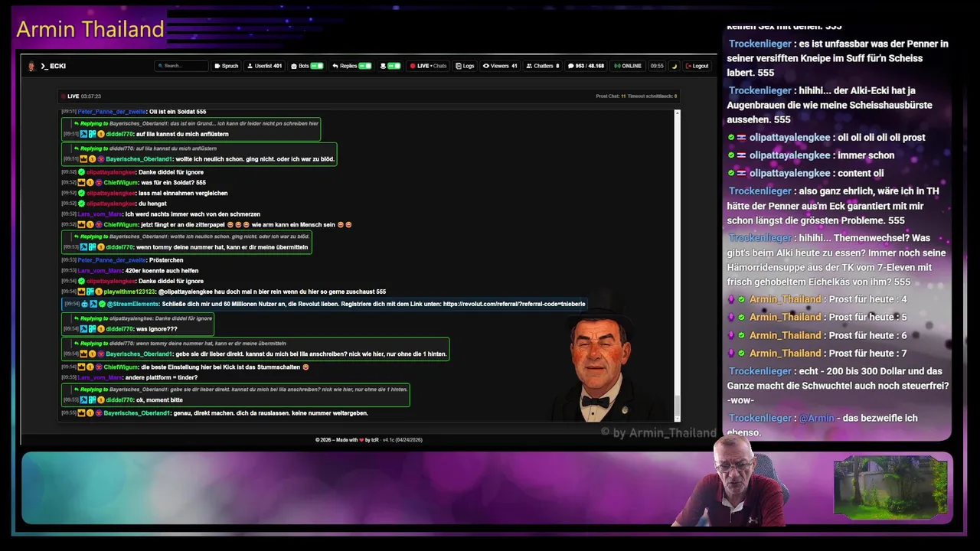Click olipattayalengkee in 'du hengst' message

pyautogui.click(x=111, y=204)
